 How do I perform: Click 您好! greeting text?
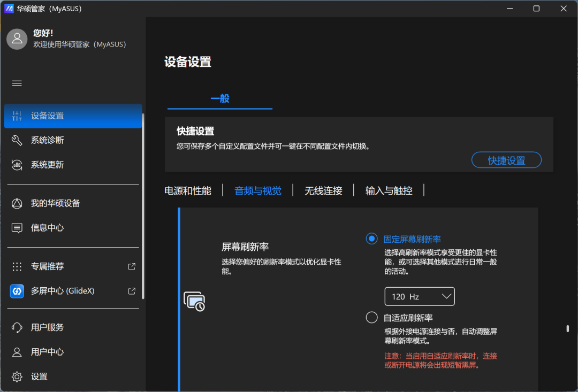point(43,33)
